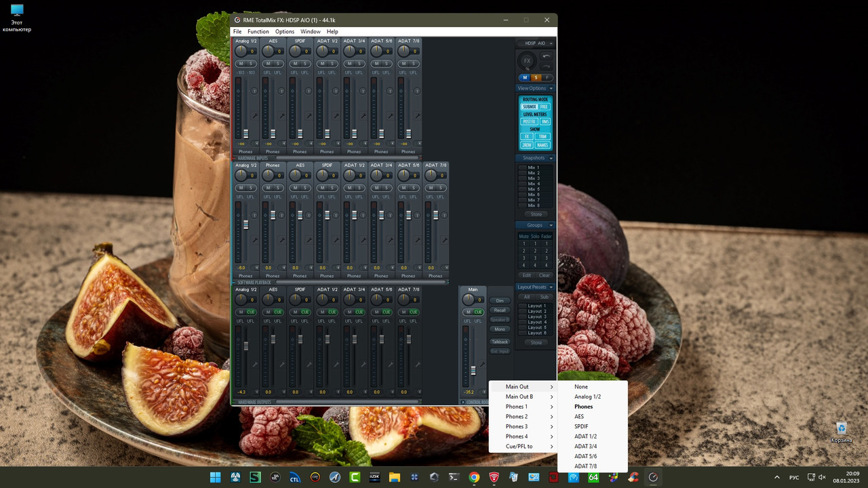
Task: Open the Windows Start menu
Action: pos(215,477)
